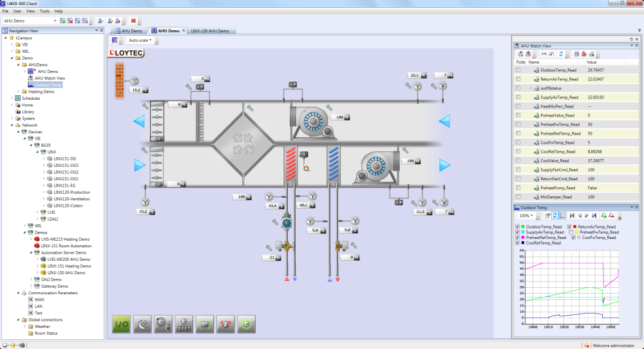
Task: Click the red alarm bell icon
Action: (x=225, y=325)
